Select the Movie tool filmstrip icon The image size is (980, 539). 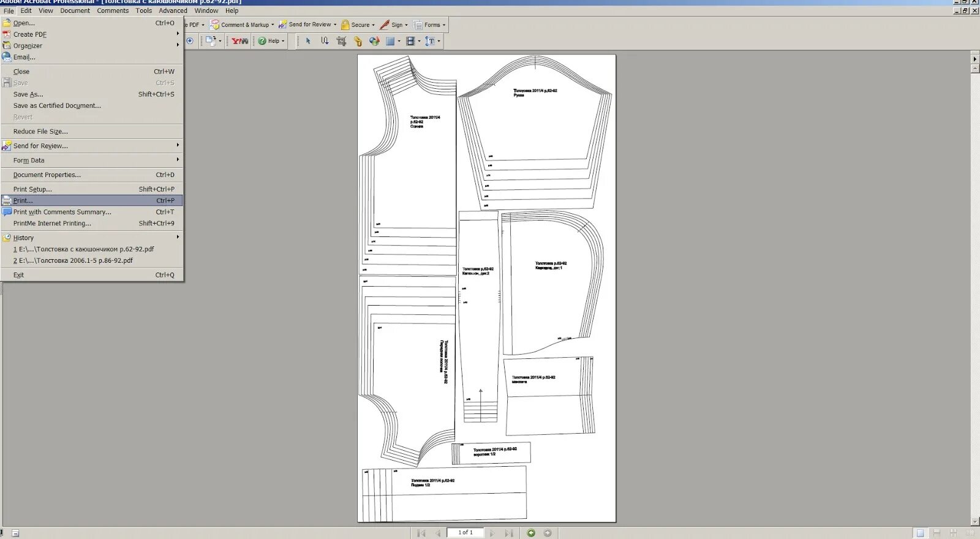tap(410, 41)
